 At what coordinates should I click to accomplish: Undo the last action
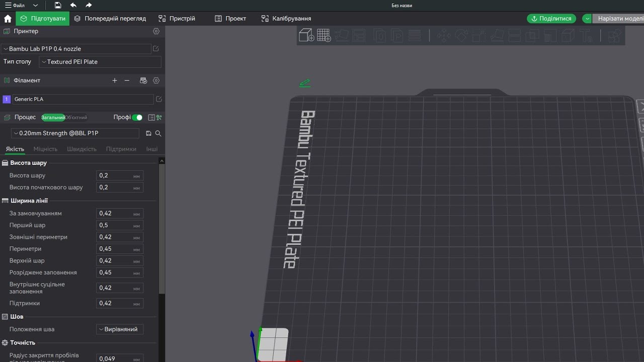(73, 5)
